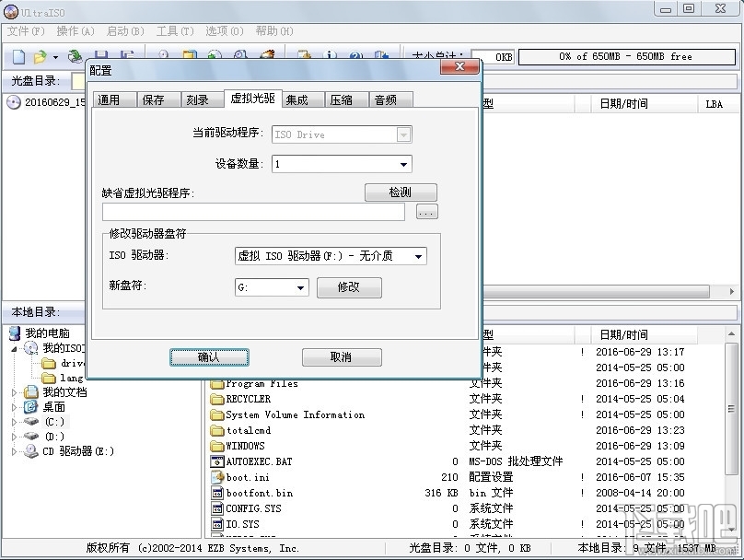Open the 帮助 menu
Screen dimensions: 744x560
tap(273, 30)
